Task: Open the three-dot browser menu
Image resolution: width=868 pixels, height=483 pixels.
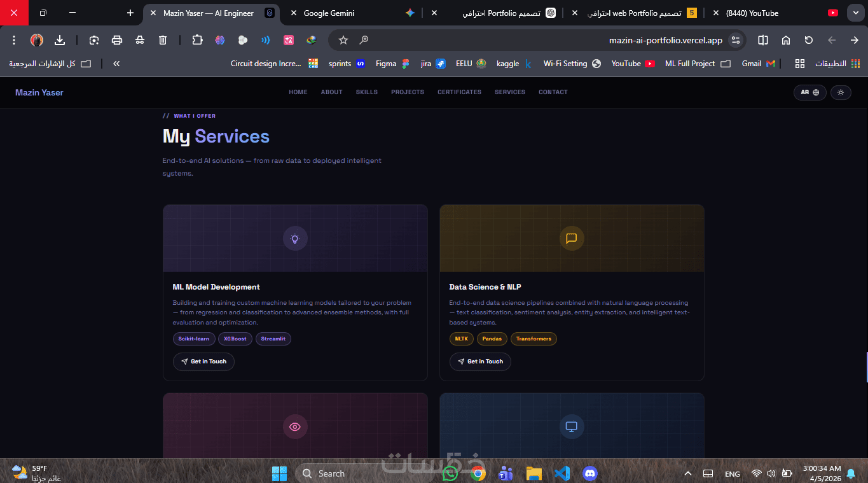Action: [14, 40]
